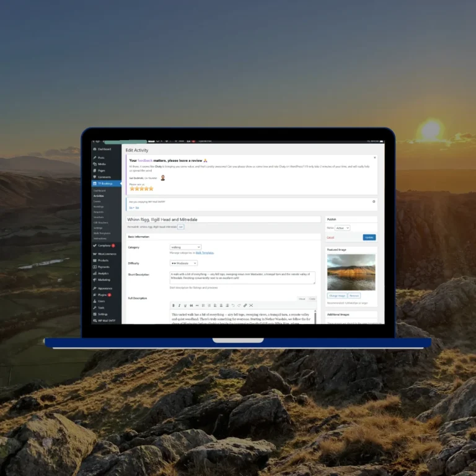
Task: Select Instructions submenu item
Action: [100, 239]
